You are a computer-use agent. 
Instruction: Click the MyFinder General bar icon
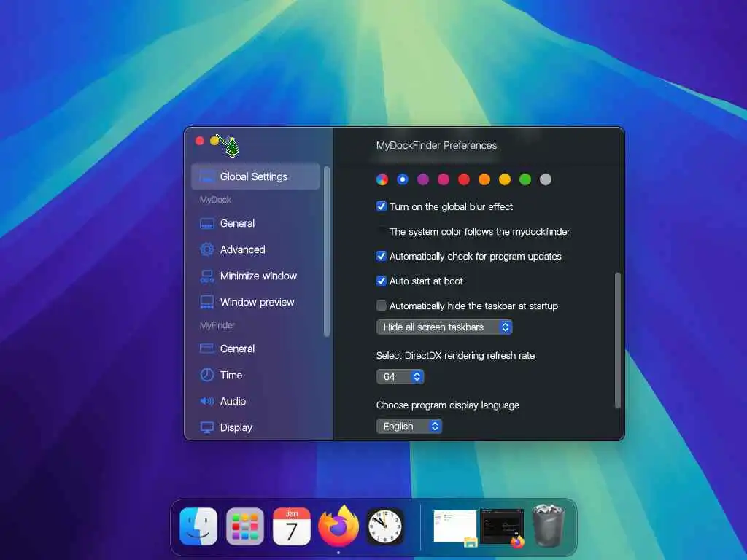[x=207, y=349]
